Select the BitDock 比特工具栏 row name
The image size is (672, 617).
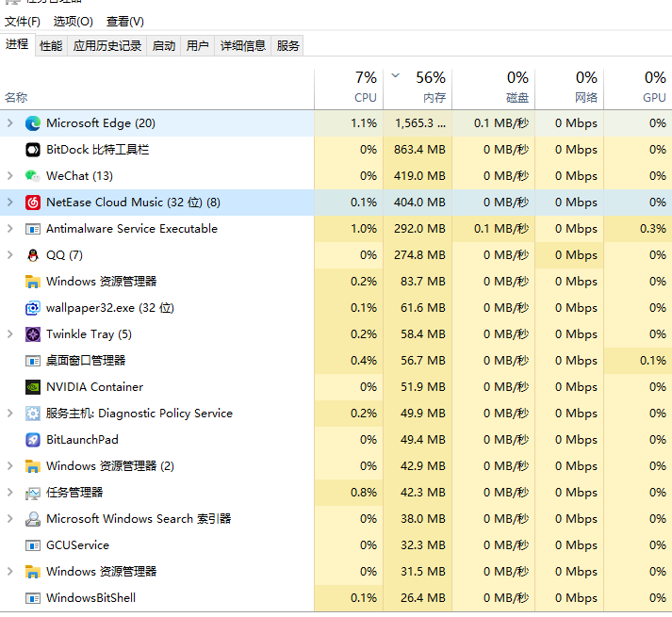point(98,150)
